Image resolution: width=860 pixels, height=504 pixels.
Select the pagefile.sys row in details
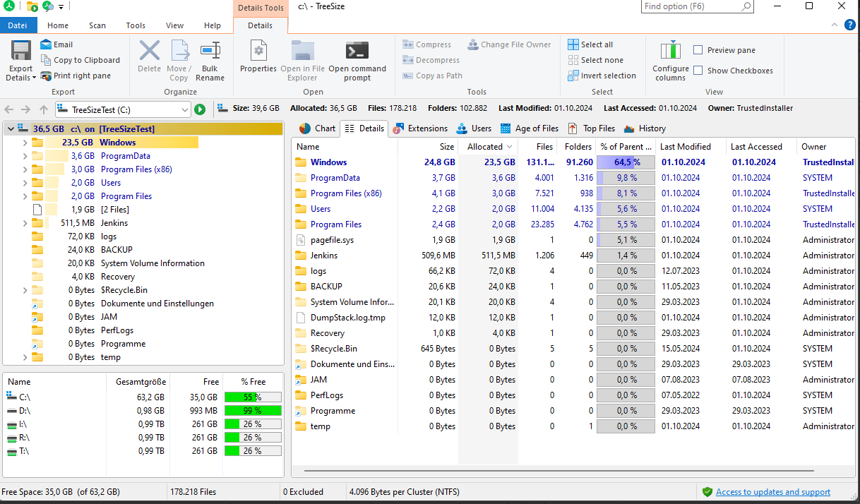573,240
